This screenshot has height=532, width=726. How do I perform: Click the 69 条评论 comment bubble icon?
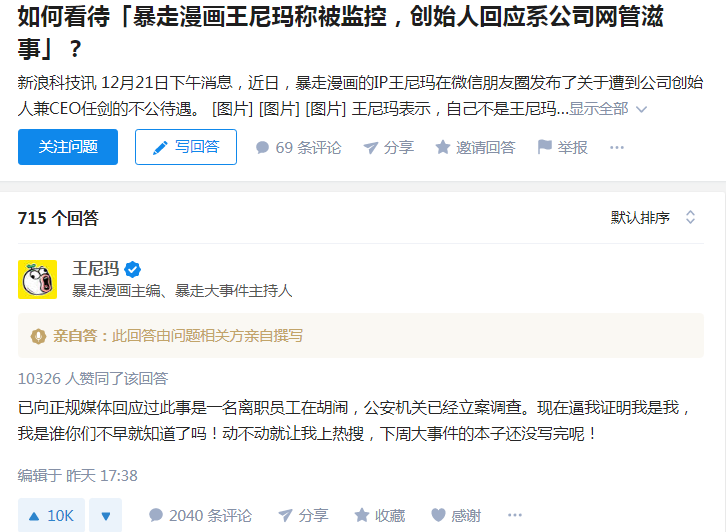(263, 148)
